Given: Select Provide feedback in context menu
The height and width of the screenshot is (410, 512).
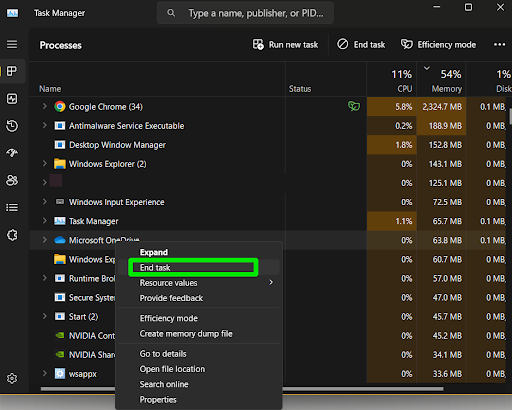Looking at the screenshot, I should (199, 298).
